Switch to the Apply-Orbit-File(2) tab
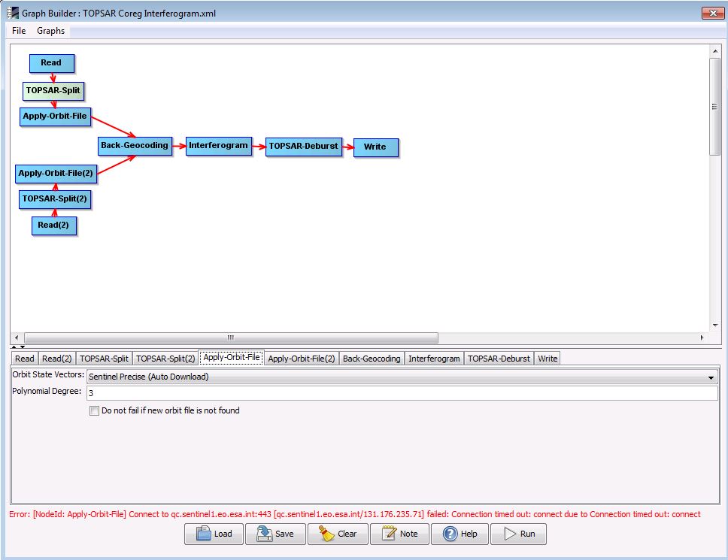The image size is (728, 560). point(302,359)
